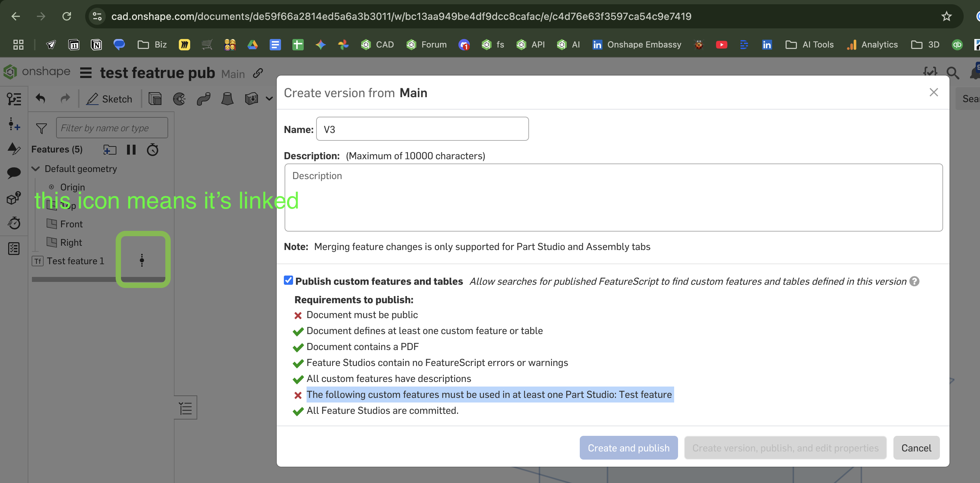
Task: Click the browser back arrow
Action: pyautogui.click(x=16, y=16)
